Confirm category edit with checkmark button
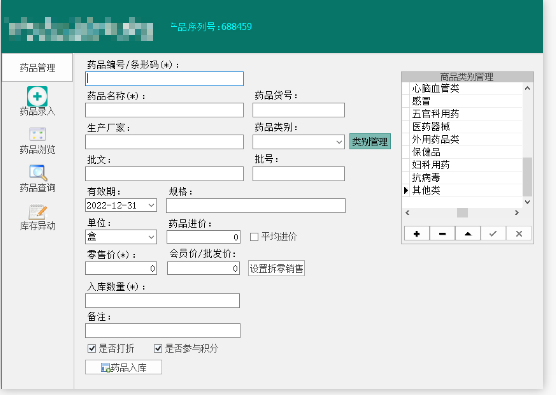Viewport: 556px width, 395px height. point(493,234)
